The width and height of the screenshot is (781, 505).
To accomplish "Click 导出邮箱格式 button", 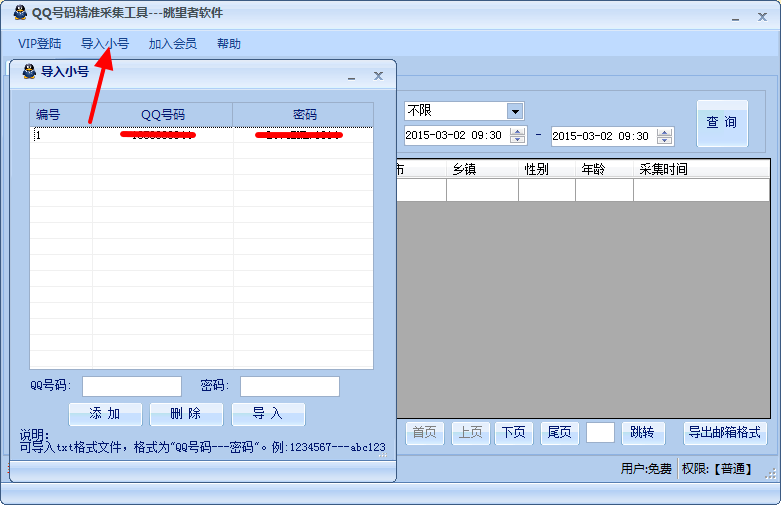I will pos(725,433).
